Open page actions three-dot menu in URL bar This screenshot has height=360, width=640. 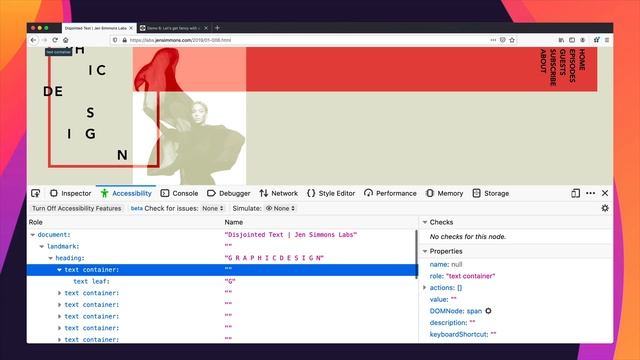(493, 40)
